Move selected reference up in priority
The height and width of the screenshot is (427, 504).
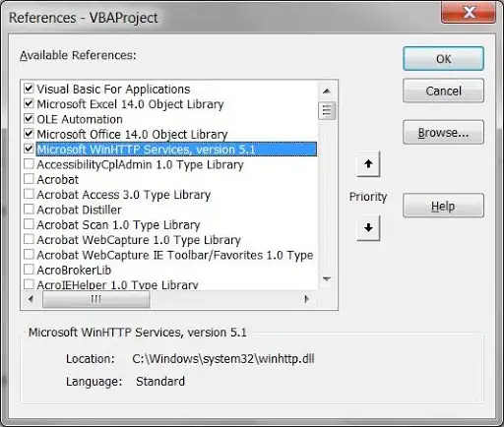(368, 163)
